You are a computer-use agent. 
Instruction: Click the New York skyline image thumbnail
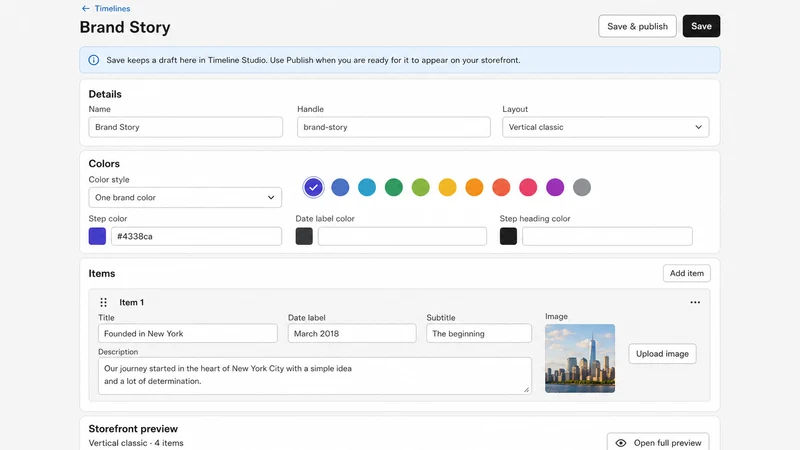tap(580, 359)
